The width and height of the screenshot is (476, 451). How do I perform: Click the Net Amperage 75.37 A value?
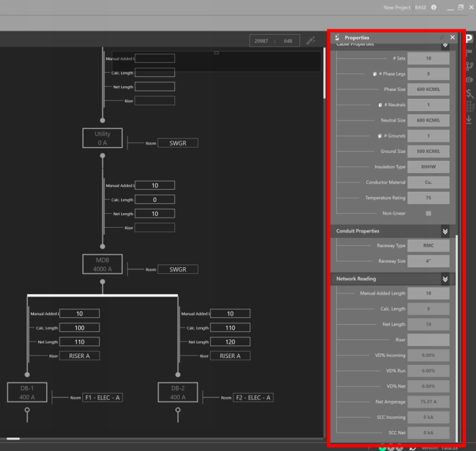point(429,402)
